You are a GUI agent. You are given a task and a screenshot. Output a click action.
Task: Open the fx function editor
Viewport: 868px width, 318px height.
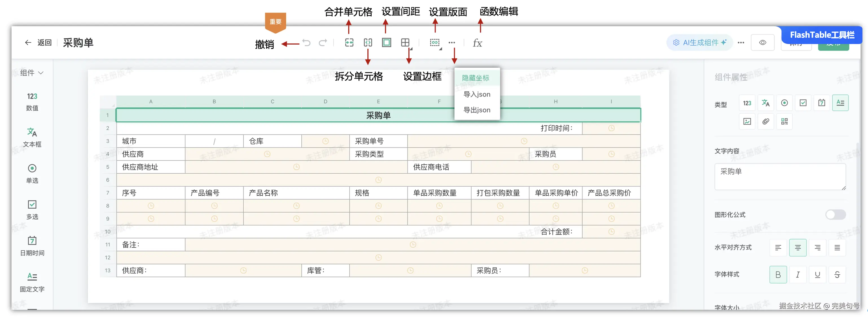tap(477, 43)
